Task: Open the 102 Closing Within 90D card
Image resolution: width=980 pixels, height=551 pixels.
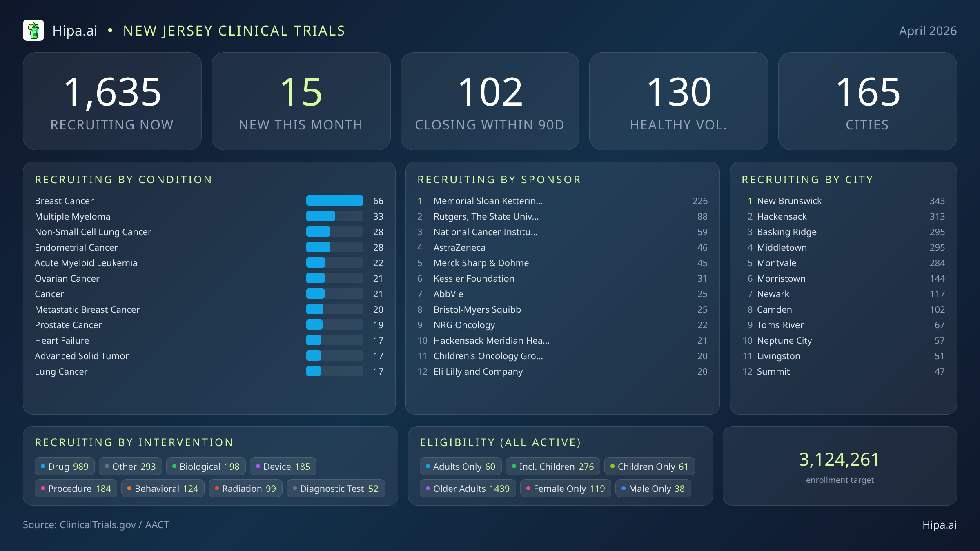Action: pyautogui.click(x=490, y=101)
